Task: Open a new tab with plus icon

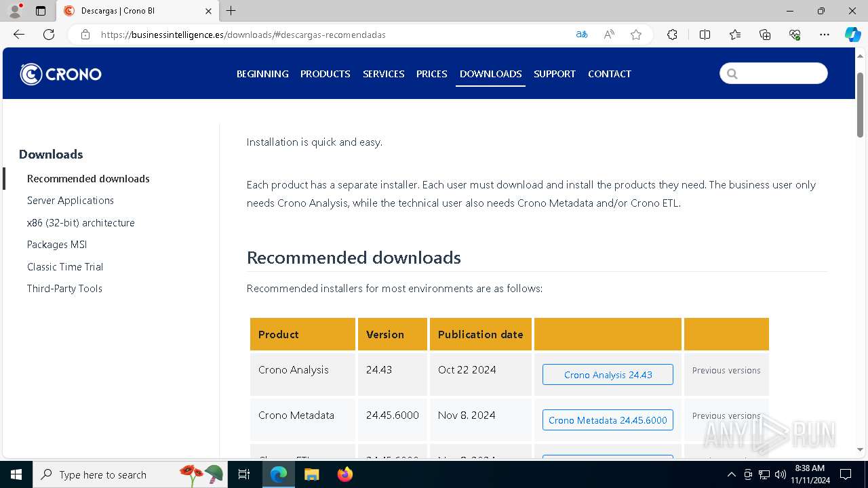Action: 231,11
